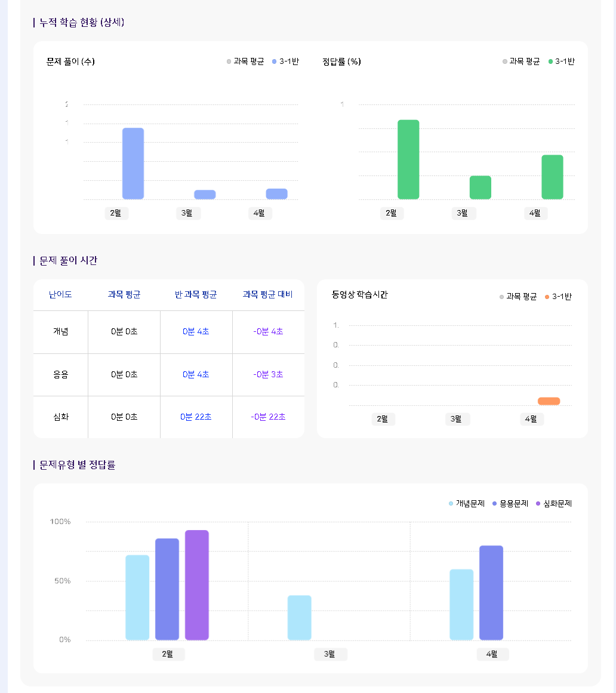
Task: Click the 응용문제 bar for 4월
Action: (491, 593)
